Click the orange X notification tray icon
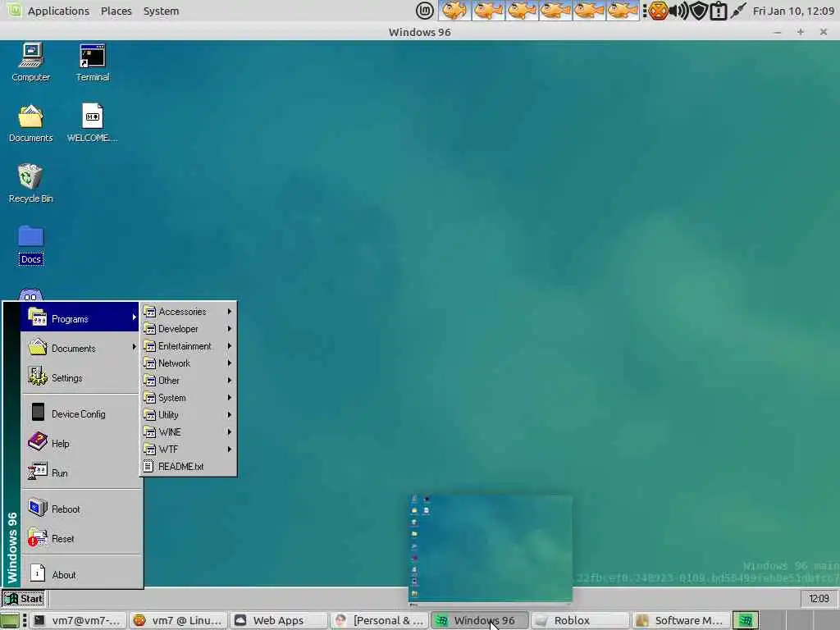Viewport: 840px width, 630px height. [x=659, y=11]
